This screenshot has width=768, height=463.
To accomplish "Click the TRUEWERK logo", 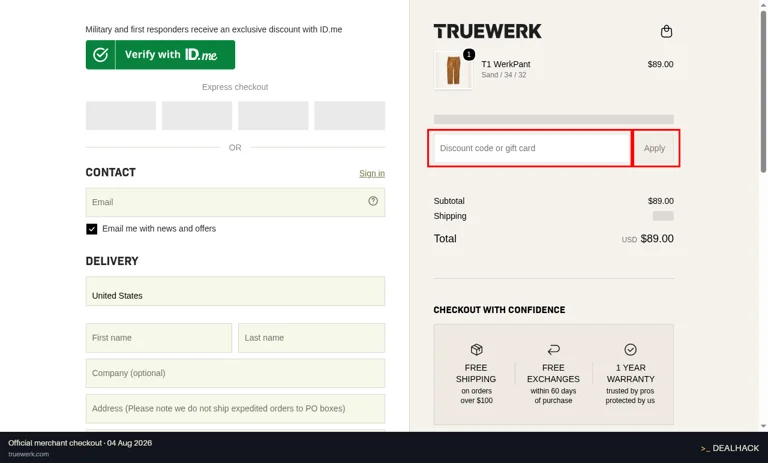I will (x=487, y=31).
